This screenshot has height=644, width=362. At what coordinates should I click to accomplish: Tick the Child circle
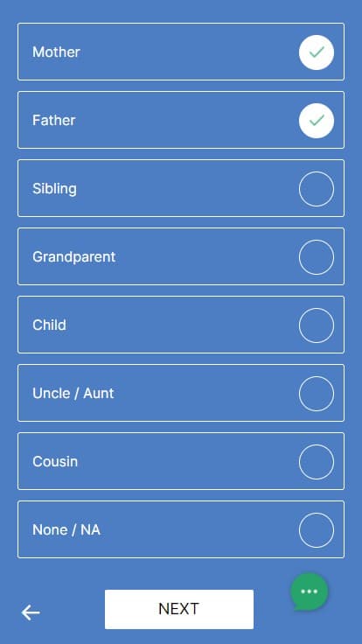tap(316, 325)
